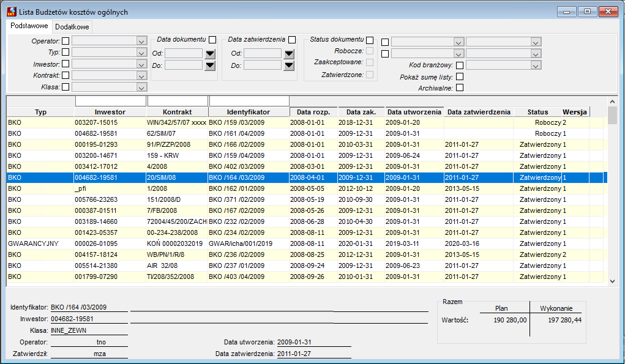The width and height of the screenshot is (625, 364).
Task: Click the application icon in the title bar
Action: click(x=12, y=12)
